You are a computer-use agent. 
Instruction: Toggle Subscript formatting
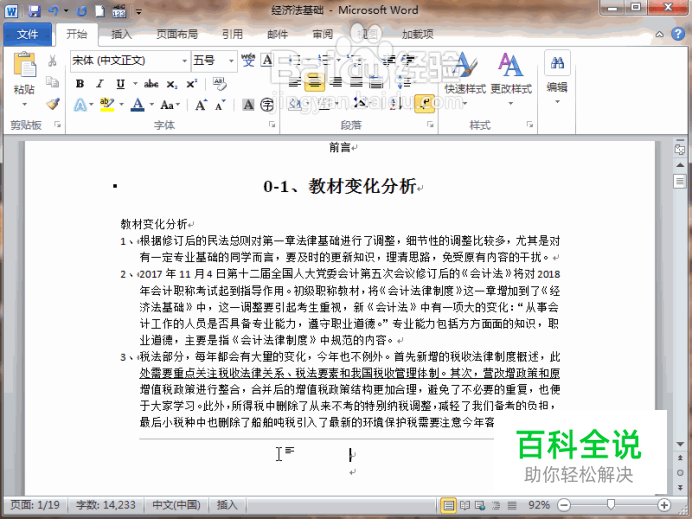point(172,84)
